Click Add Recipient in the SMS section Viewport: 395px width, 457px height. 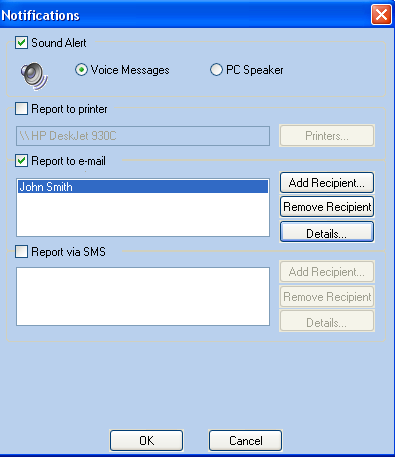click(x=327, y=272)
